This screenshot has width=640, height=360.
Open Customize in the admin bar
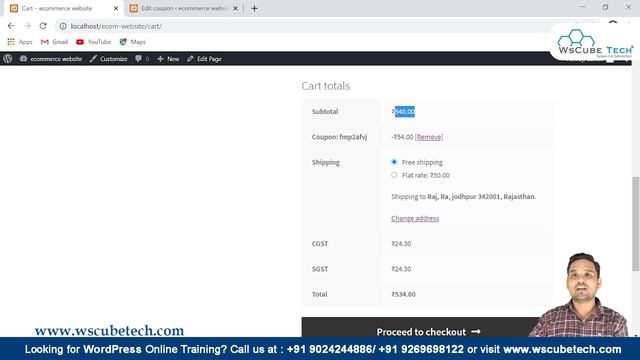[109, 59]
